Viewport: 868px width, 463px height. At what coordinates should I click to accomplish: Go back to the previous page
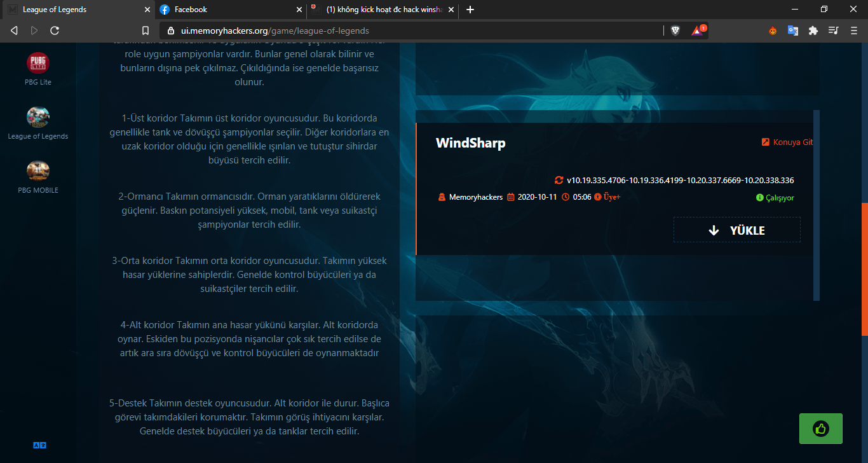[x=14, y=31]
